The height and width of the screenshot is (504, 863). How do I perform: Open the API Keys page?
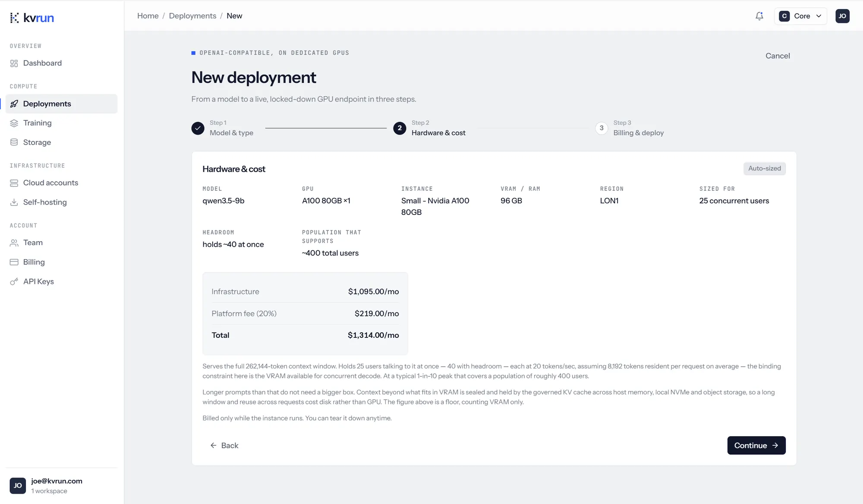pos(61,281)
